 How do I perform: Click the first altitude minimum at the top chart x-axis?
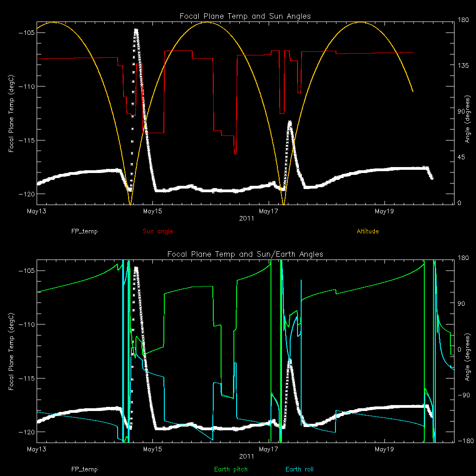(130, 204)
